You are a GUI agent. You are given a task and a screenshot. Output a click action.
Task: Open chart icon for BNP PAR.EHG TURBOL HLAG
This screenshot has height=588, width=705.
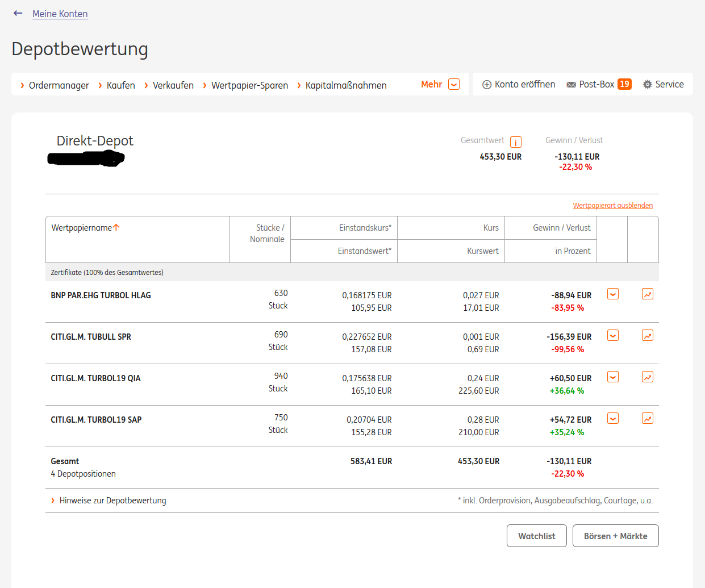tap(647, 294)
